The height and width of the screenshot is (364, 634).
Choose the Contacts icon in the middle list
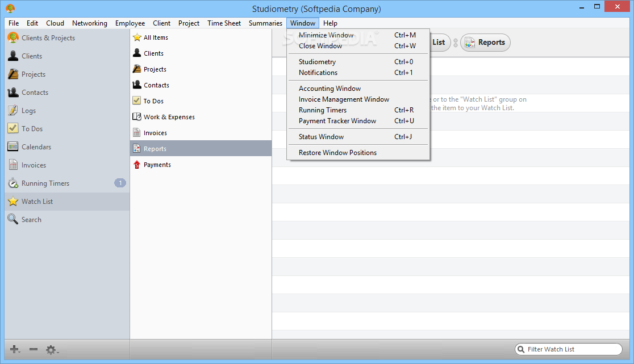pos(137,85)
